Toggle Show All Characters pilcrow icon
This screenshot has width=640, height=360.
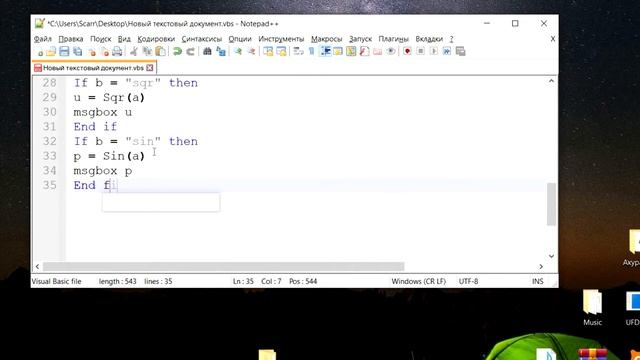(x=312, y=51)
